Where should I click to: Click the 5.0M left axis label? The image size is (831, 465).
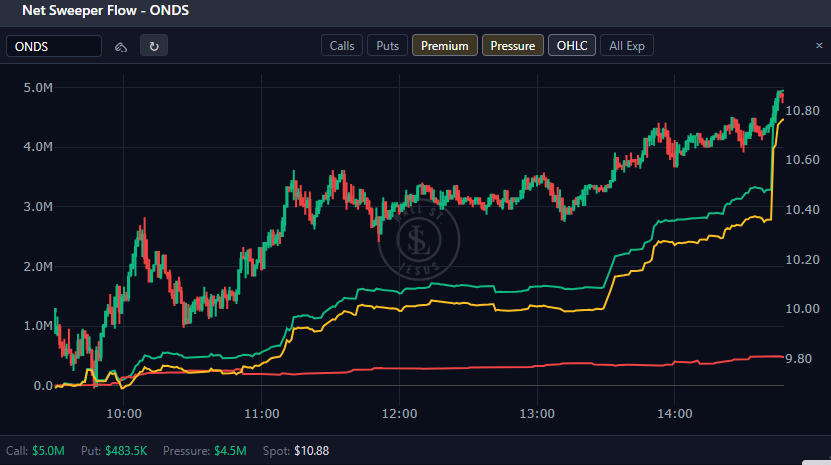(38, 88)
